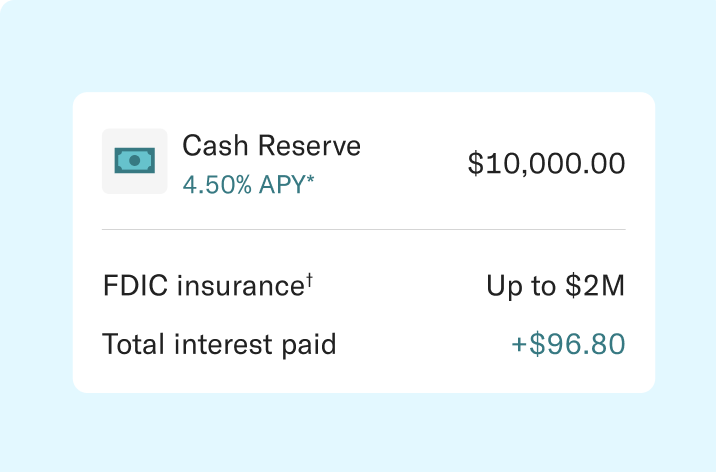This screenshot has height=472, width=716.
Task: Click the word "insurance" beside FDIC
Action: point(240,286)
